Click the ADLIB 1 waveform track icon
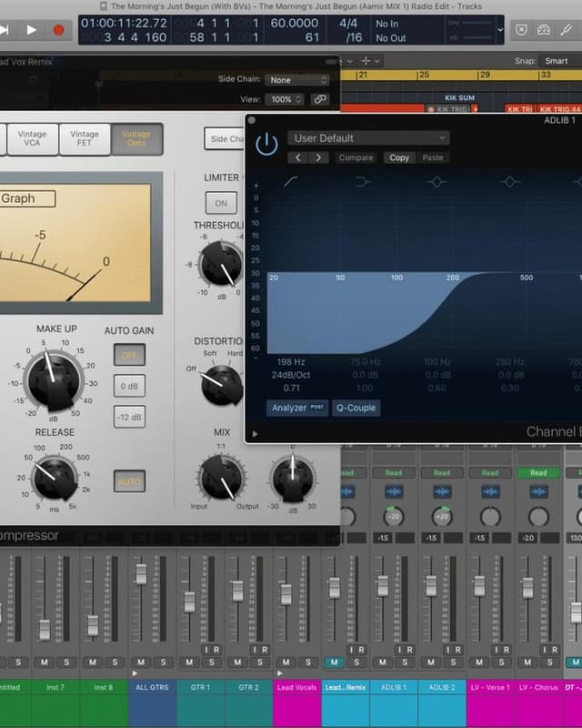This screenshot has height=728, width=582. click(x=394, y=491)
